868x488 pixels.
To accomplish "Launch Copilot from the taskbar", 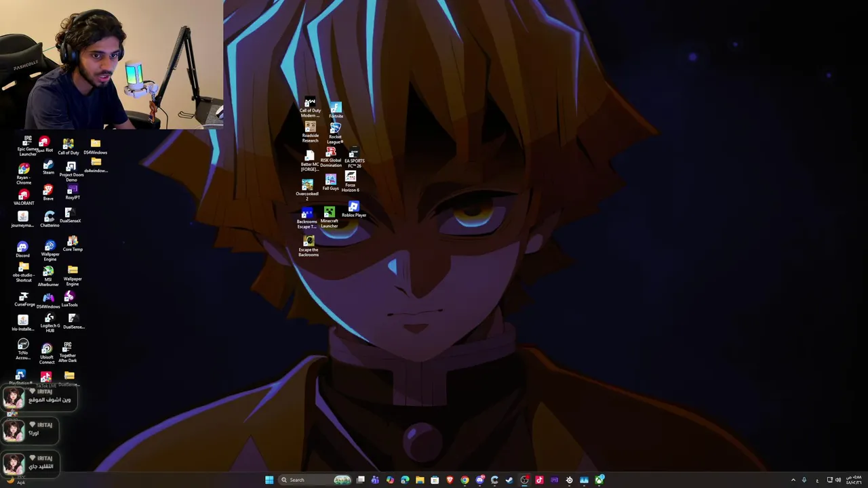I will pyautogui.click(x=390, y=480).
